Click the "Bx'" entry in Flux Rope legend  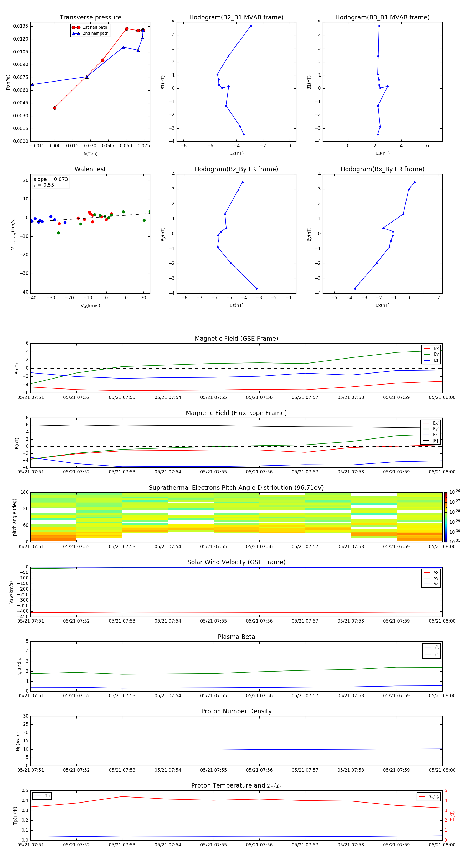(x=431, y=423)
